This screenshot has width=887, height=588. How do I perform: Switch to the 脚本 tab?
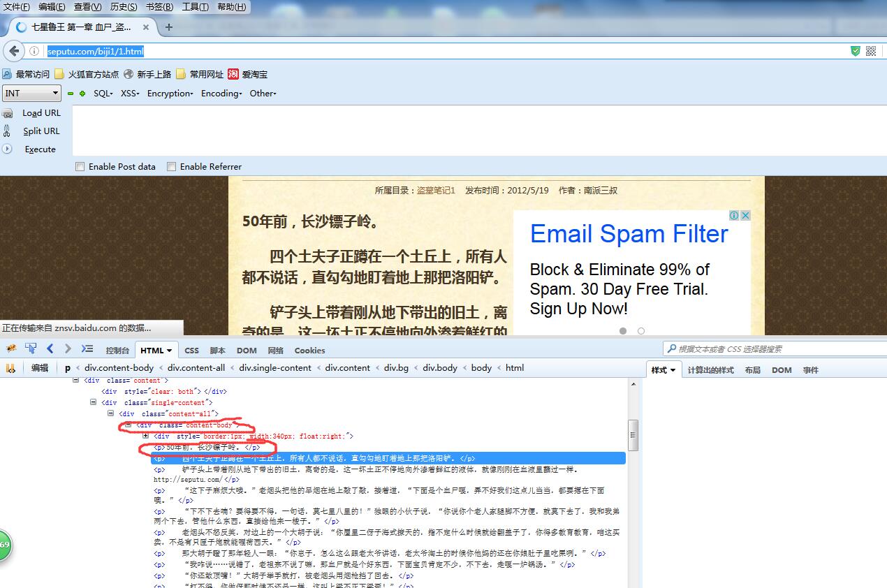(217, 351)
